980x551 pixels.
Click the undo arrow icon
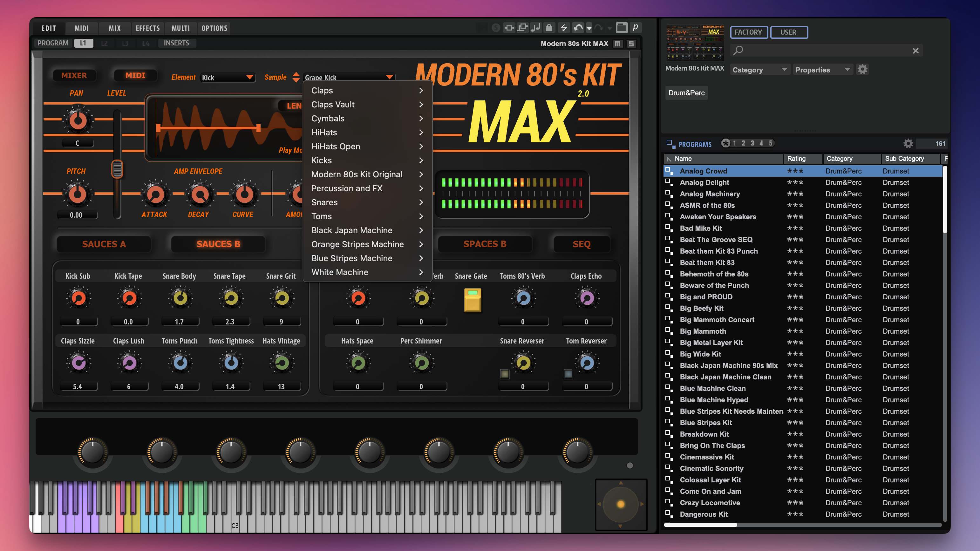tap(578, 28)
